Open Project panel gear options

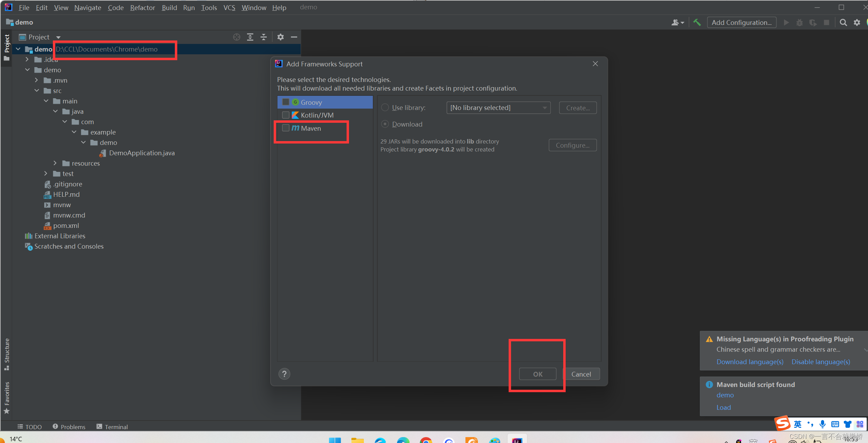[281, 37]
